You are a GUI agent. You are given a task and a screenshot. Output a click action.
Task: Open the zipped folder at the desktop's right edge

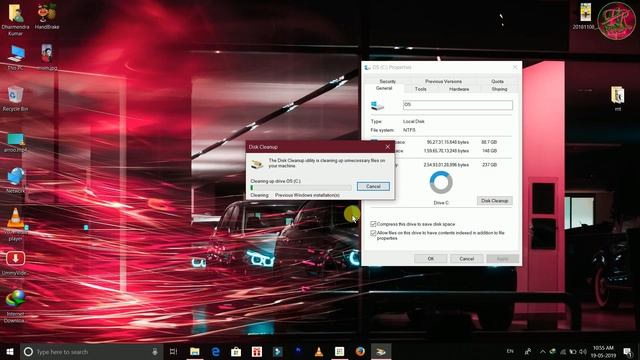618,98
